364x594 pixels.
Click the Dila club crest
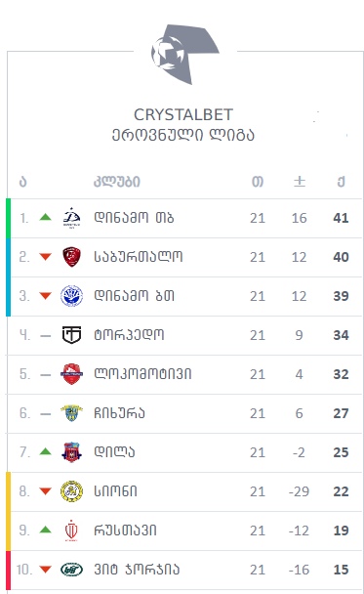point(71,452)
